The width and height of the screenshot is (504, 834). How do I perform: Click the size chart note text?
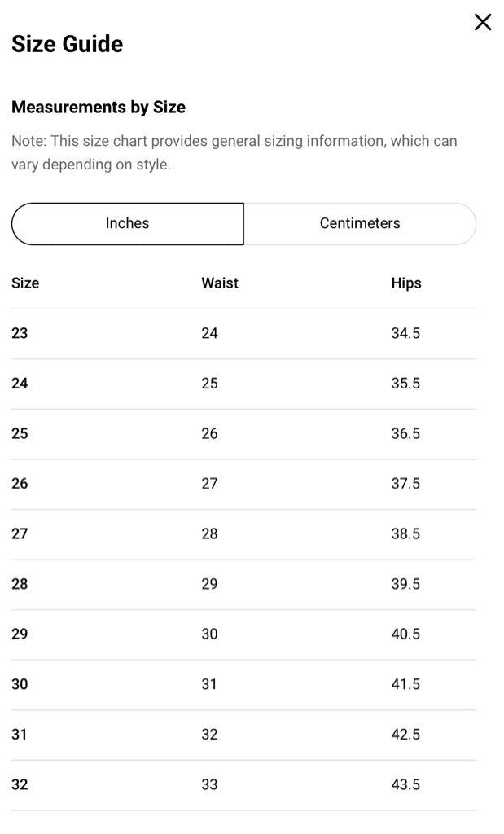pyautogui.click(x=234, y=152)
